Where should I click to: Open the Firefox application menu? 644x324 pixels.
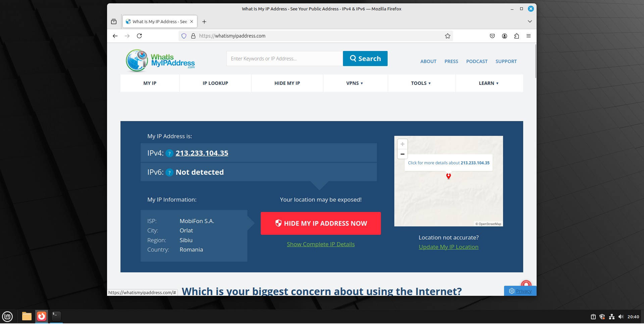click(528, 36)
